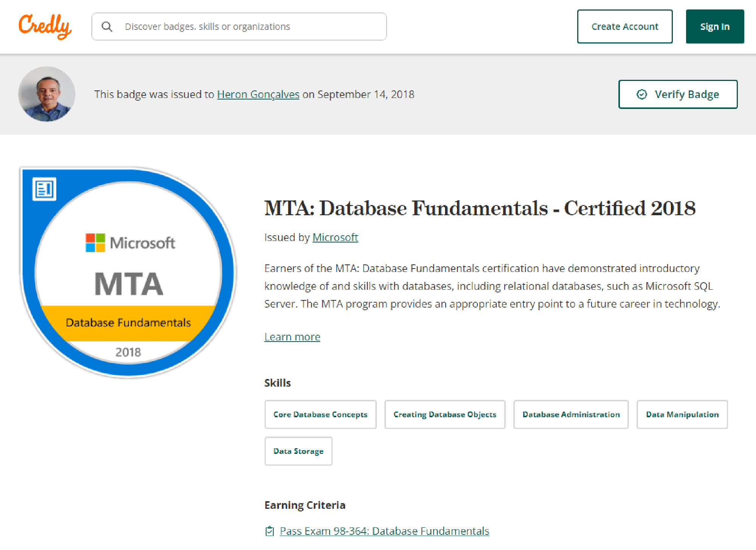Open the Create Account page
The height and width of the screenshot is (550, 756).
pos(625,26)
